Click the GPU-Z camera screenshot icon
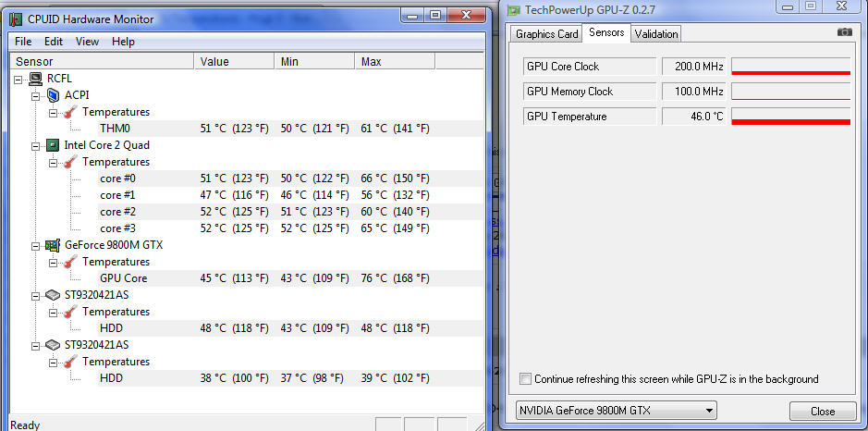Screen dimensions: 868x431 point(845,32)
